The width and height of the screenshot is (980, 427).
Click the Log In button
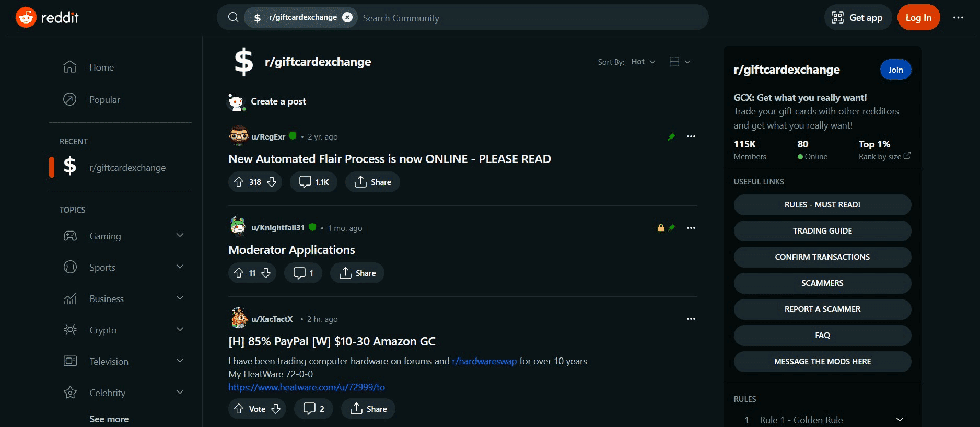(x=918, y=18)
